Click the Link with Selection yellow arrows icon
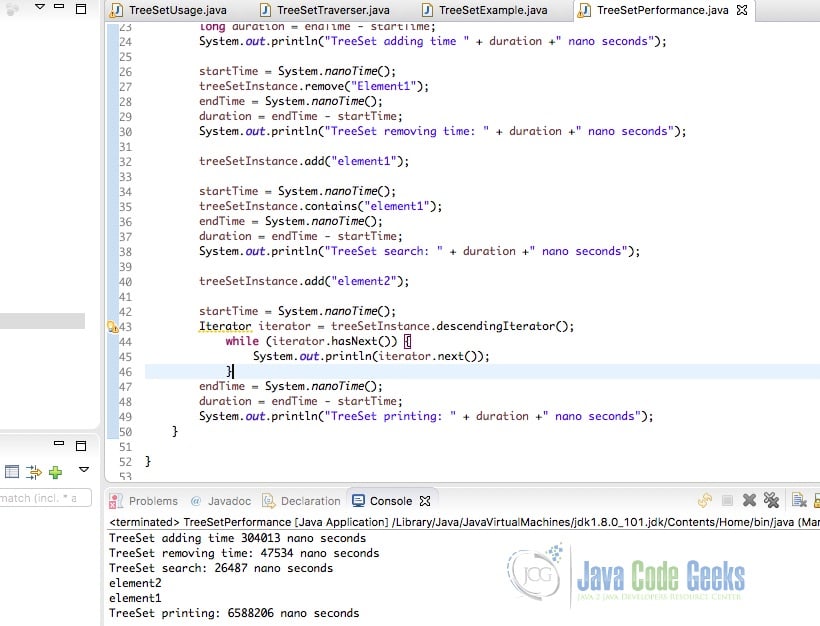Viewport: 820px width, 626px height. pos(705,500)
